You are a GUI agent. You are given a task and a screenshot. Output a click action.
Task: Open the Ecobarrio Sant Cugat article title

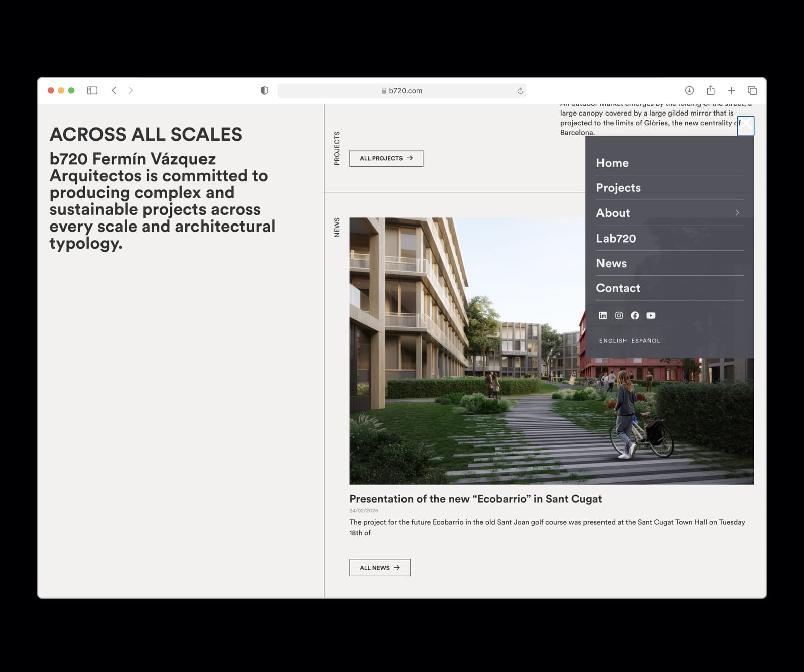(x=475, y=499)
